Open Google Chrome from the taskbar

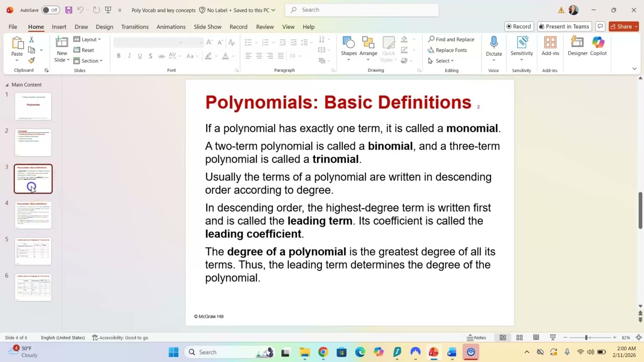point(323,352)
